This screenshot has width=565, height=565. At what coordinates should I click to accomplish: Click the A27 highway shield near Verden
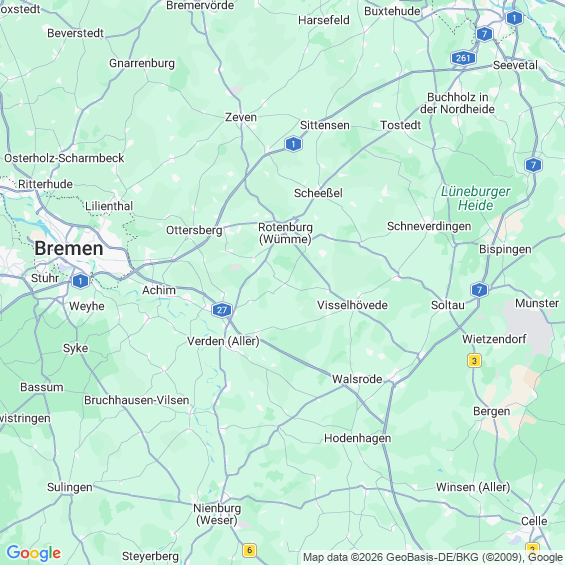[x=222, y=310]
